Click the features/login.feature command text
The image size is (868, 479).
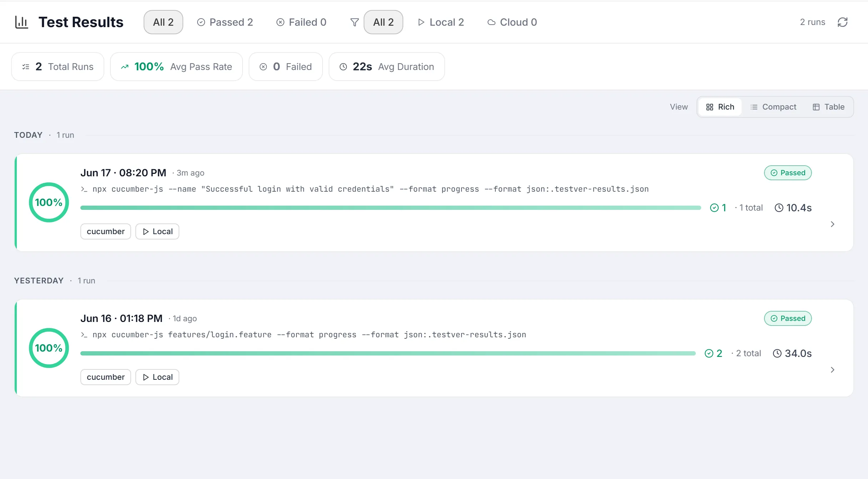point(309,335)
